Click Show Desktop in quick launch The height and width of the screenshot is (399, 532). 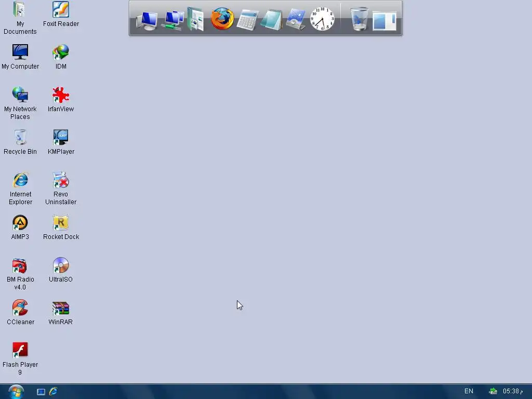click(x=41, y=392)
